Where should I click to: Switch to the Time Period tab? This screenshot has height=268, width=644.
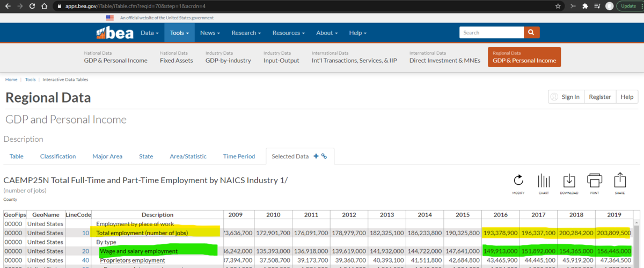pos(239,156)
